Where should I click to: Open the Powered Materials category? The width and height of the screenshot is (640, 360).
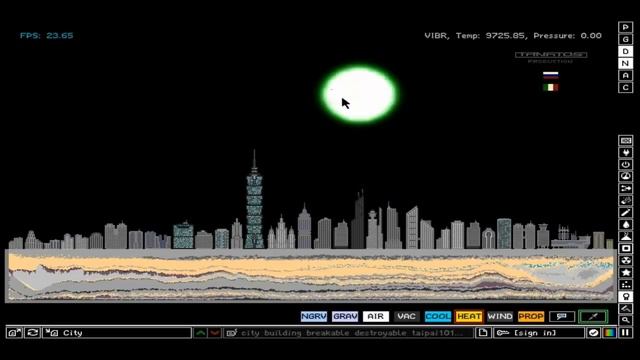[x=625, y=164]
